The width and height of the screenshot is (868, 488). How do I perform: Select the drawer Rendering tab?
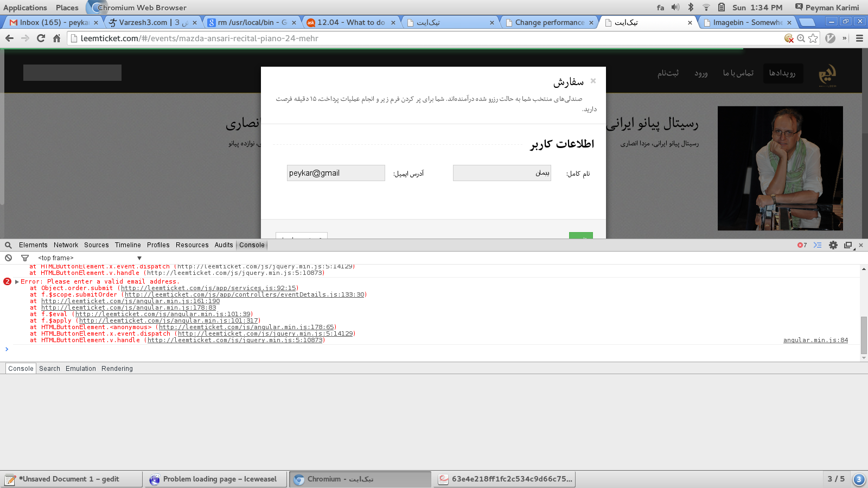click(x=117, y=369)
